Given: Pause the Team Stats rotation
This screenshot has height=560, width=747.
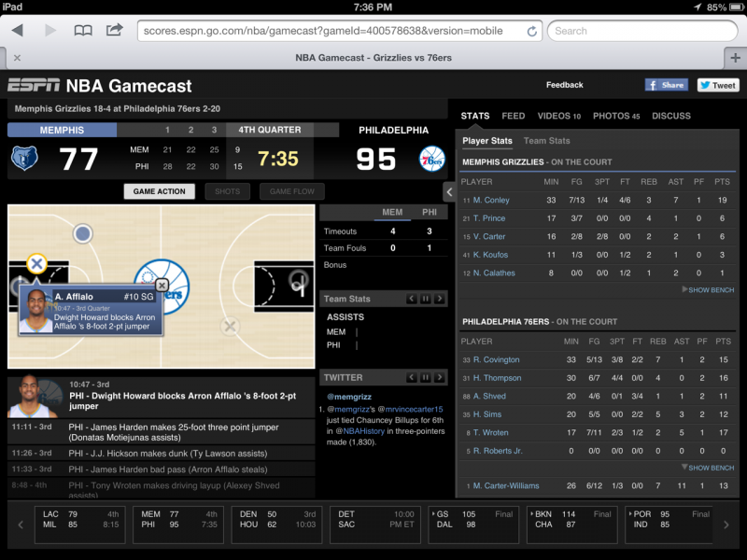Looking at the screenshot, I should click(x=426, y=299).
